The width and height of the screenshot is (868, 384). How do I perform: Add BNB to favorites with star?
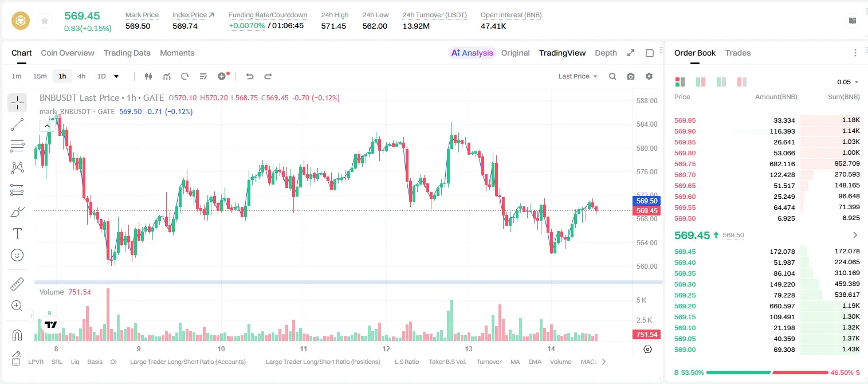44,21
